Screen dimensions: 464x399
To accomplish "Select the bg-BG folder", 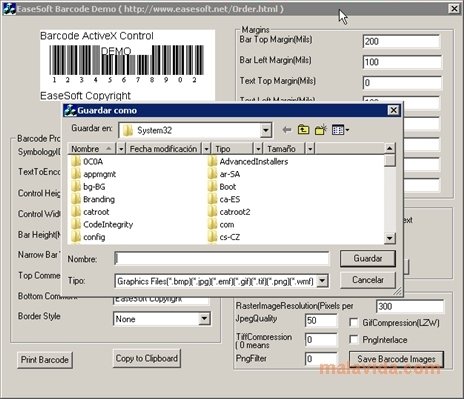I will click(88, 187).
